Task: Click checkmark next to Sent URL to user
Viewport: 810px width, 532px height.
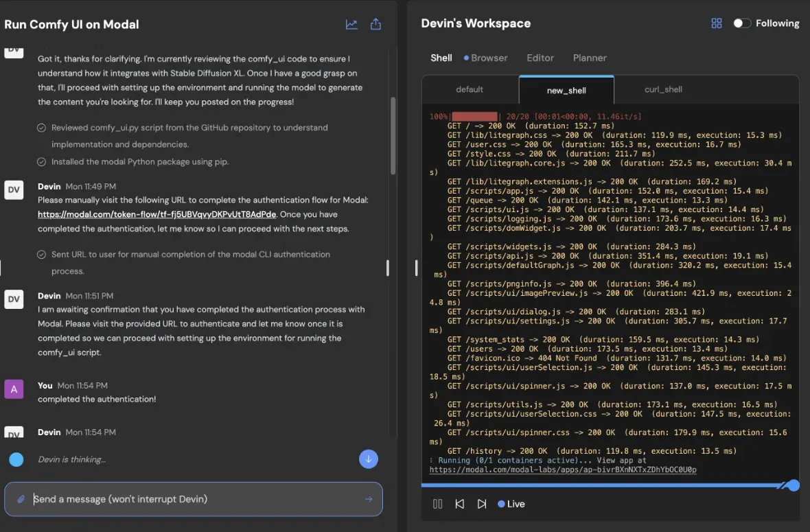Action: pyautogui.click(x=41, y=254)
